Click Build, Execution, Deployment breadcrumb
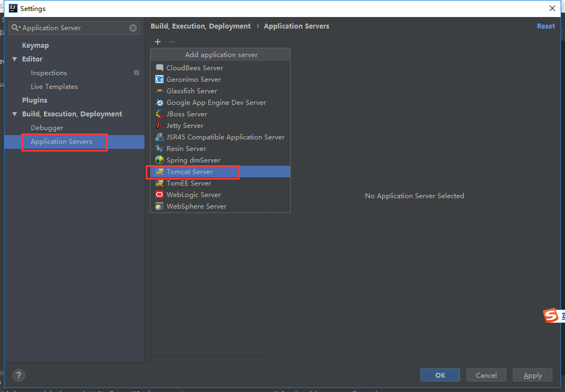 point(201,26)
